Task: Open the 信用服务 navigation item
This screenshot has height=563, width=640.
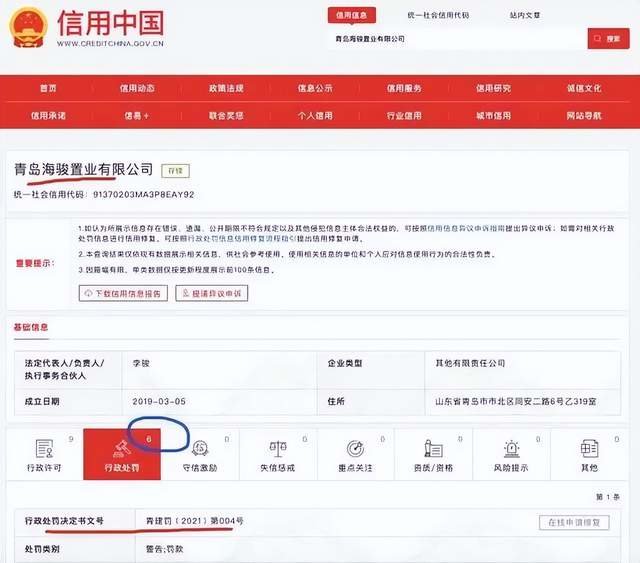Action: click(x=404, y=88)
